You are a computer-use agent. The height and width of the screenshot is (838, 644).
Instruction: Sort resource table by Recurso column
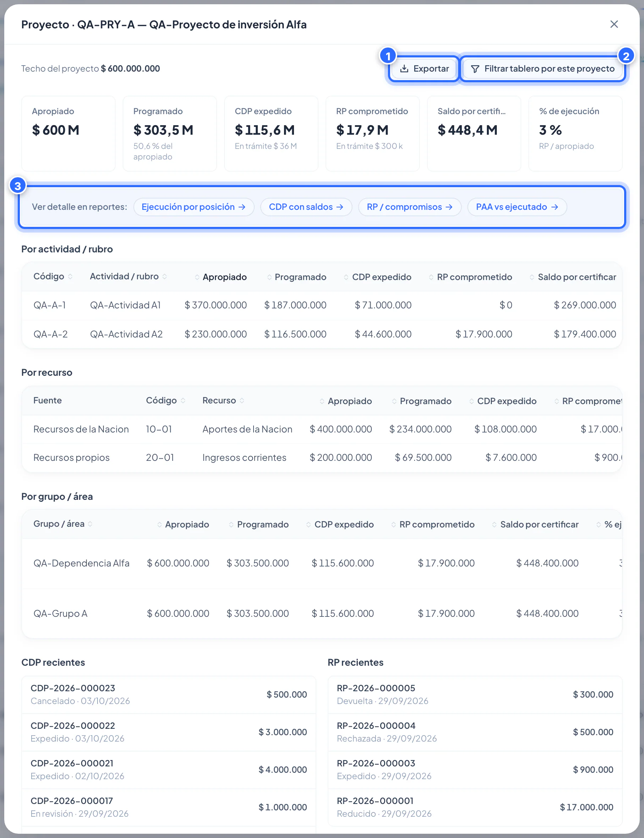223,401
